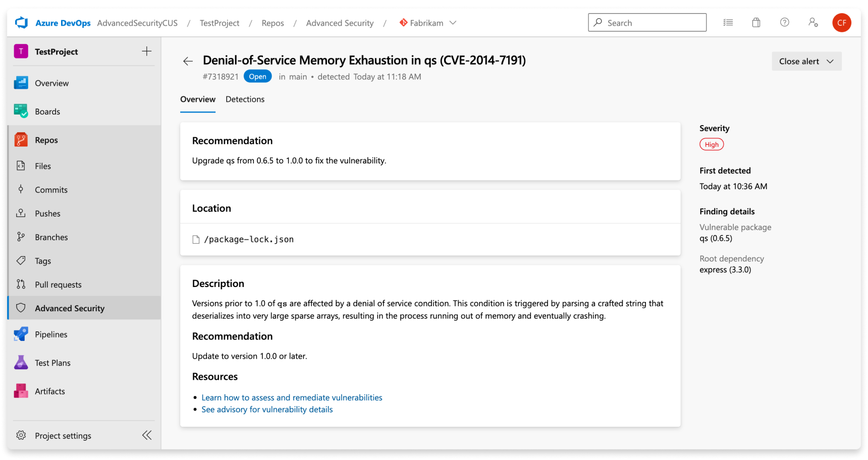Click the Azure DevOps logo icon
868x460 pixels.
point(21,23)
